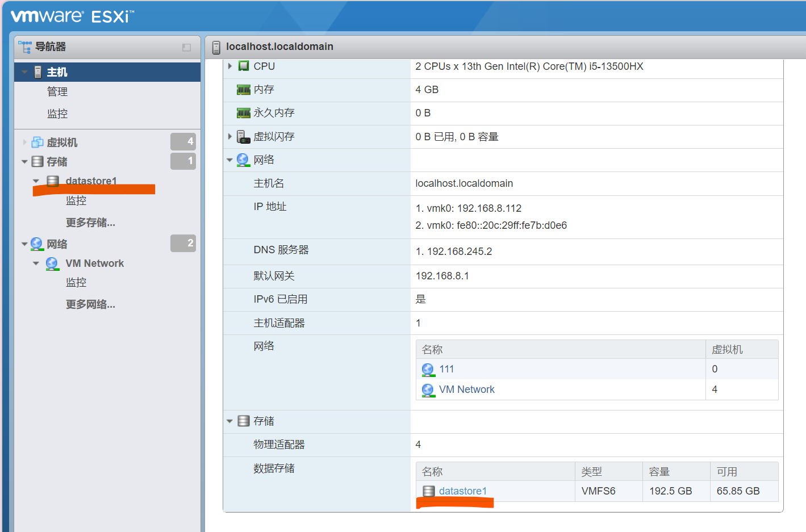The height and width of the screenshot is (532, 806).
Task: Minimize the navigator panel with its collapse button
Action: click(186, 48)
